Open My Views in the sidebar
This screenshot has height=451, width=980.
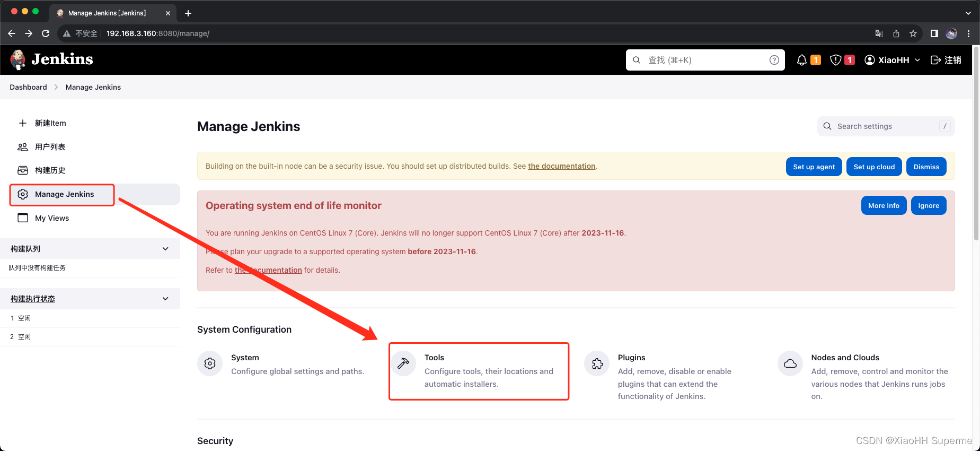click(x=95, y=218)
